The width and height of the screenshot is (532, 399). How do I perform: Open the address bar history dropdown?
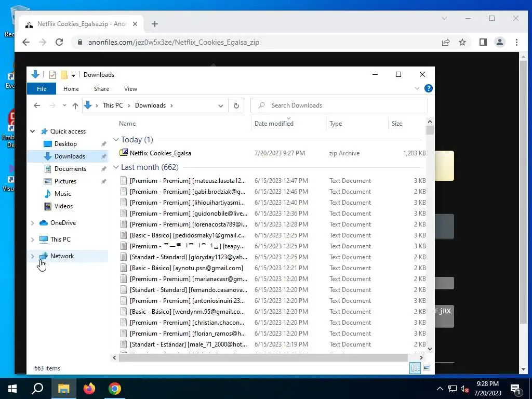click(x=220, y=105)
